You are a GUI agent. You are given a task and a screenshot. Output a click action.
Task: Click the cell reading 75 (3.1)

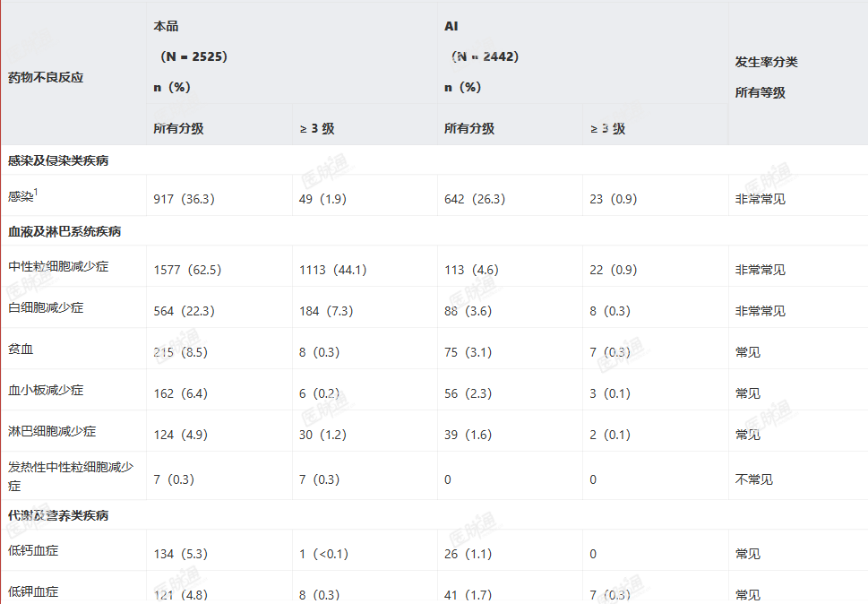click(x=468, y=353)
